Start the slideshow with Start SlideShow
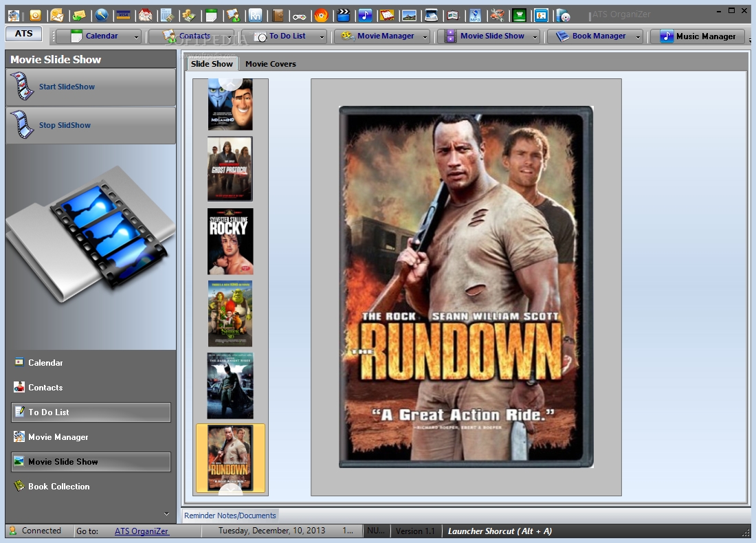 (x=91, y=87)
